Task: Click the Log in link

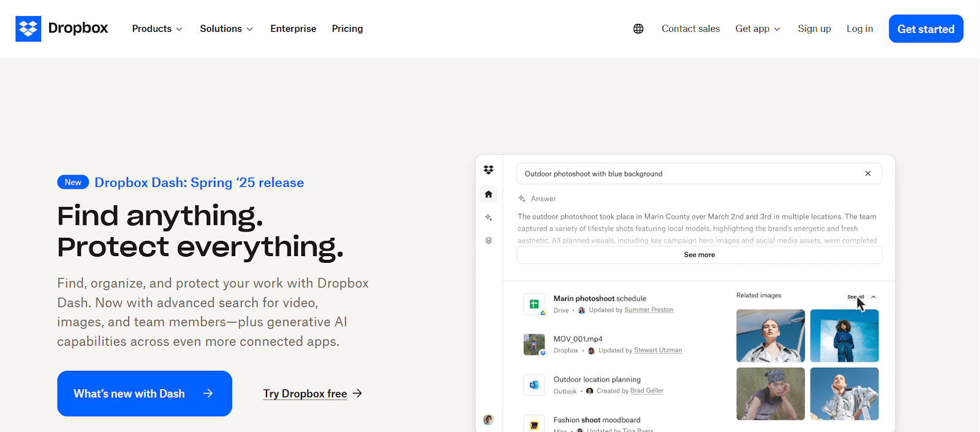Action: [859, 29]
